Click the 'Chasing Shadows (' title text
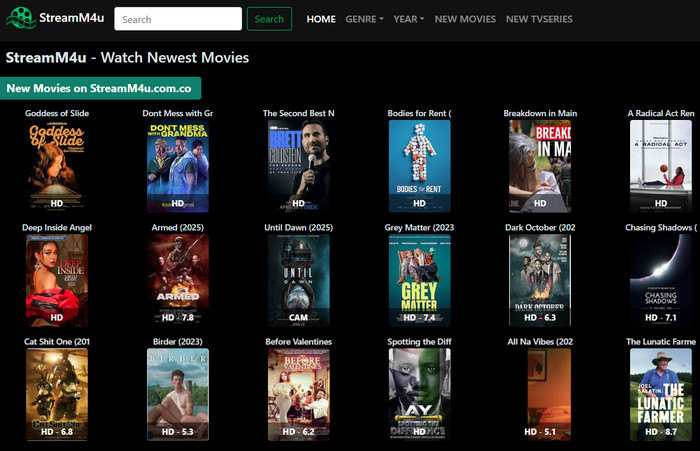This screenshot has height=451, width=700. pos(661,228)
